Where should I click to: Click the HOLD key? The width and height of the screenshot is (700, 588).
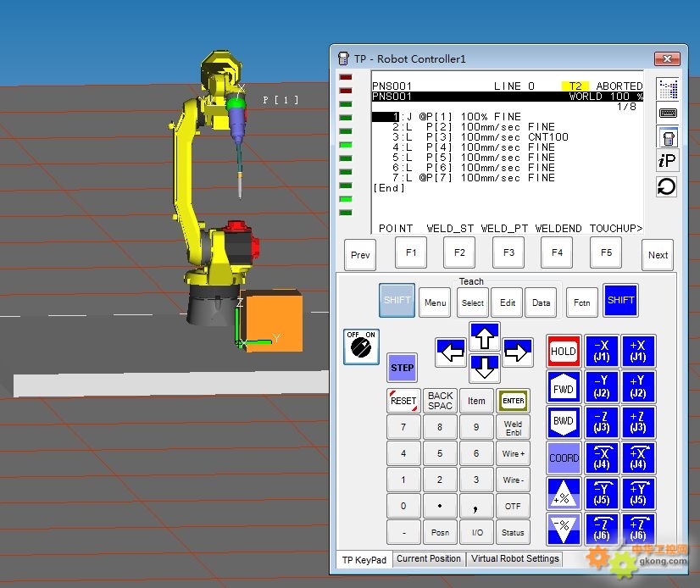point(564,351)
